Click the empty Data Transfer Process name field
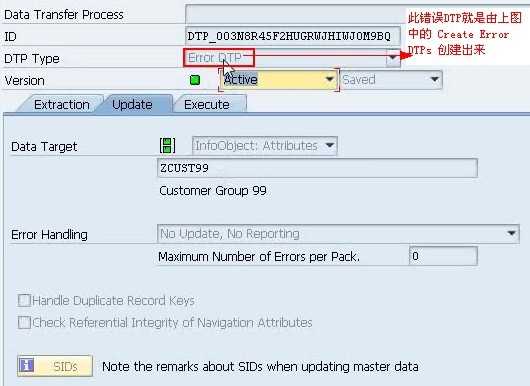Screen dimensions: 530x386 point(295,14)
